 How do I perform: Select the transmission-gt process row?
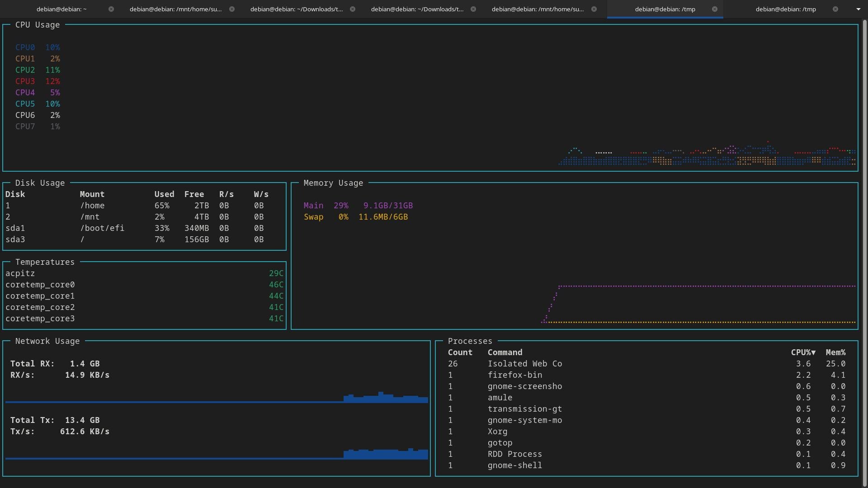point(524,409)
